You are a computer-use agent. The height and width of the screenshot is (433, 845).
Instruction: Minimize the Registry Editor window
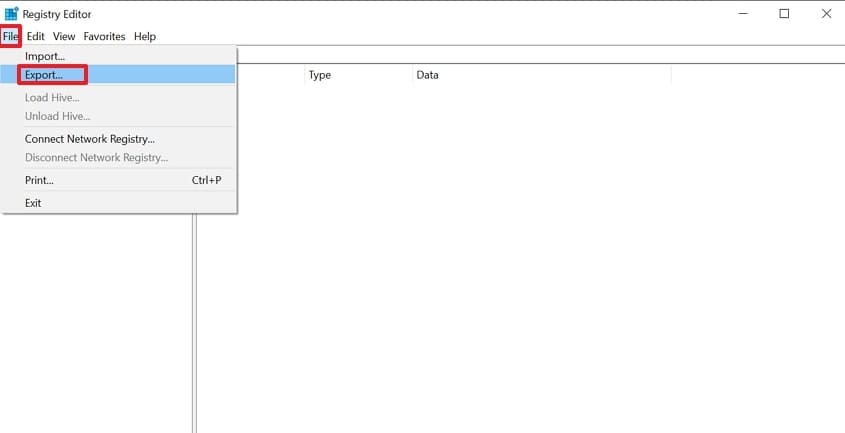[x=743, y=14]
